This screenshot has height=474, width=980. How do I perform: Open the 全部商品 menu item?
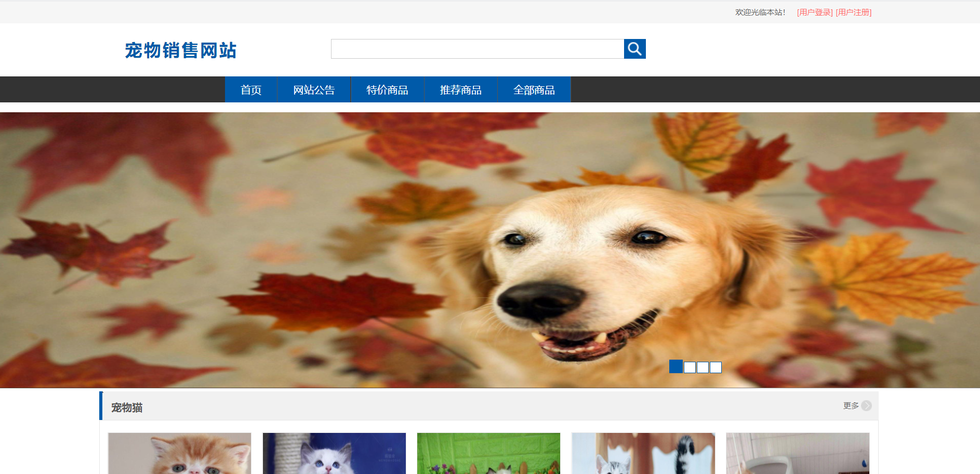pyautogui.click(x=534, y=89)
